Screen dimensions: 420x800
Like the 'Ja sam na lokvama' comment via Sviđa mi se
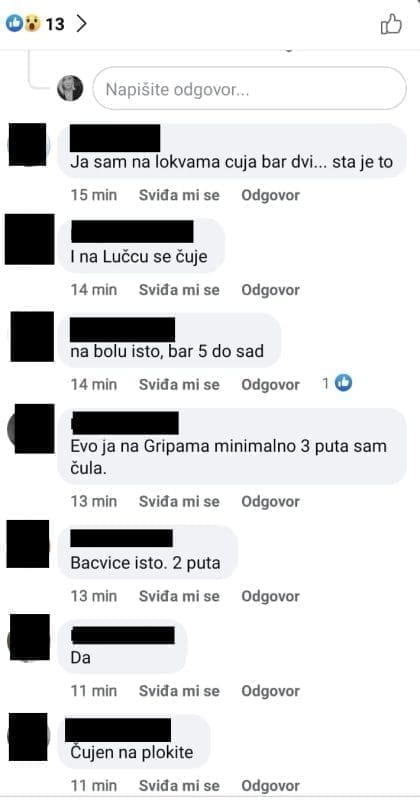(x=179, y=195)
